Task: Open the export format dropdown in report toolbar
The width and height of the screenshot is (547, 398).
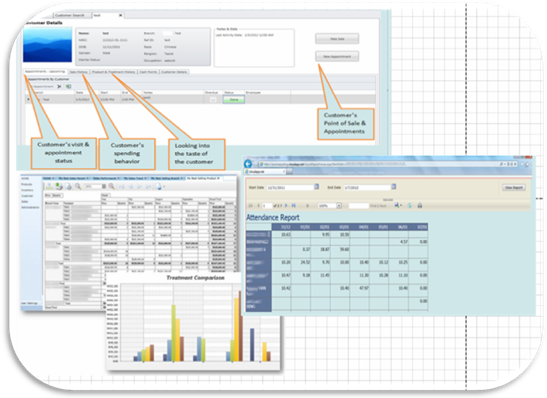Action: pyautogui.click(x=398, y=205)
